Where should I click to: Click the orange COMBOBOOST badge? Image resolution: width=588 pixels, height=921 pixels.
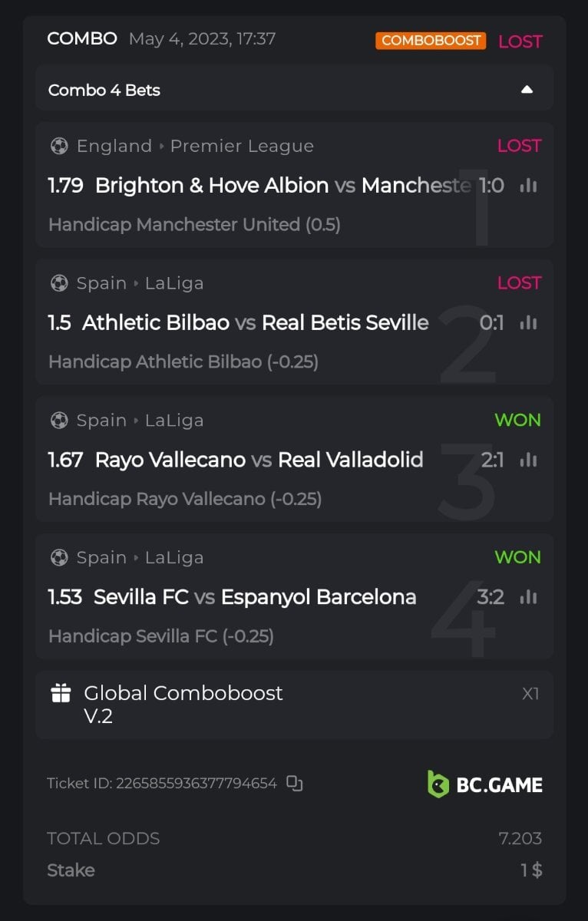pyautogui.click(x=431, y=41)
